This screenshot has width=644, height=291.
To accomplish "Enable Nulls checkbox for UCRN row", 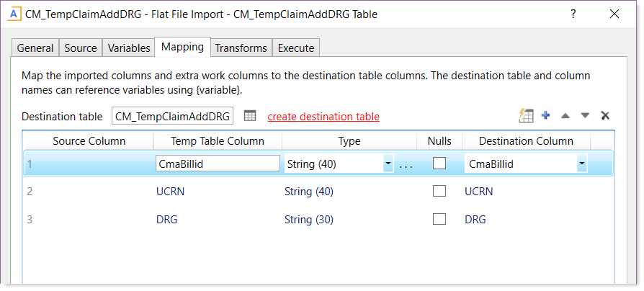I will tap(439, 191).
